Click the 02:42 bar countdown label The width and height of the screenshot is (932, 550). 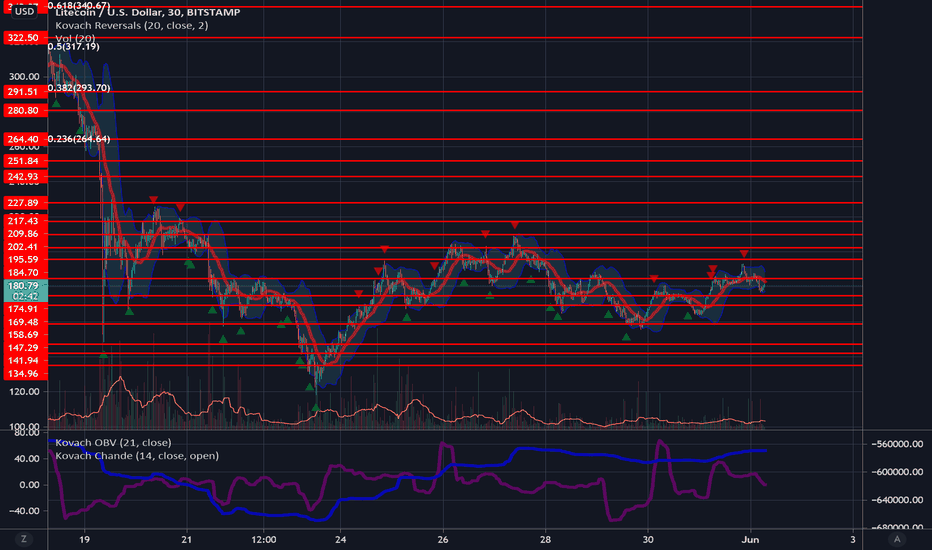[25, 296]
